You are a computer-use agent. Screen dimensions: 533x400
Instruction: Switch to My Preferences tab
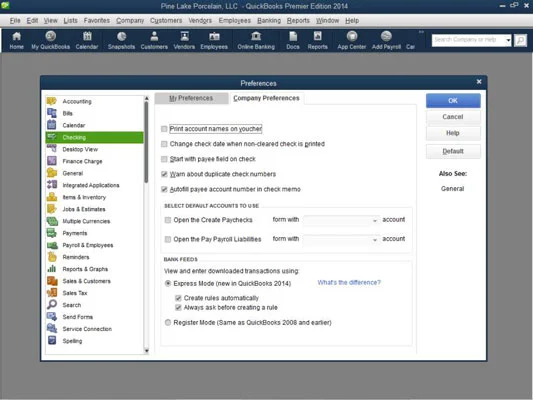(191, 98)
